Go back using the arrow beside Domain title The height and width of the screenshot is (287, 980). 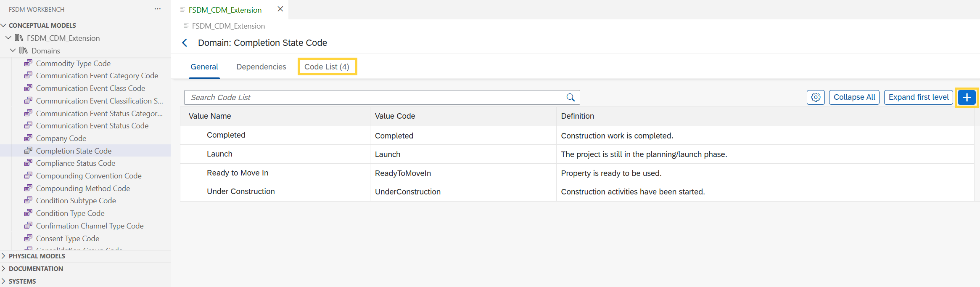(x=184, y=43)
